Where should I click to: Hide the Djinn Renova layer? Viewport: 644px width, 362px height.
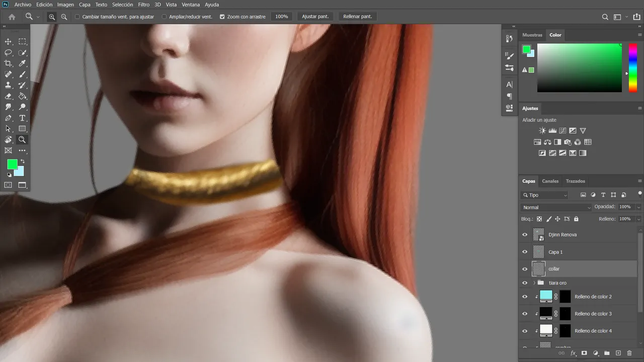(x=525, y=235)
